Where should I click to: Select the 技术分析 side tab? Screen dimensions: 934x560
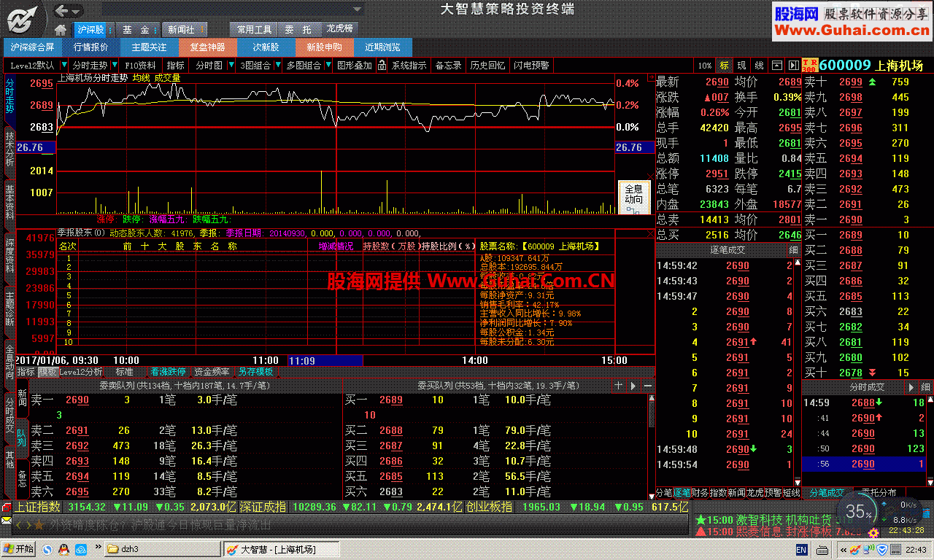pyautogui.click(x=9, y=149)
